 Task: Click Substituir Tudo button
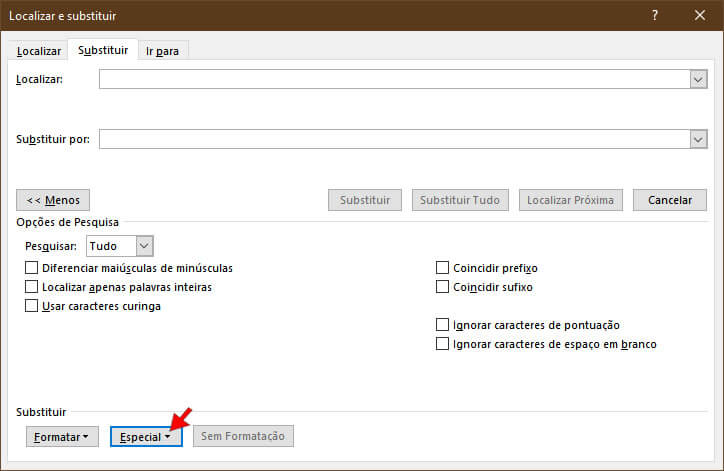click(460, 200)
